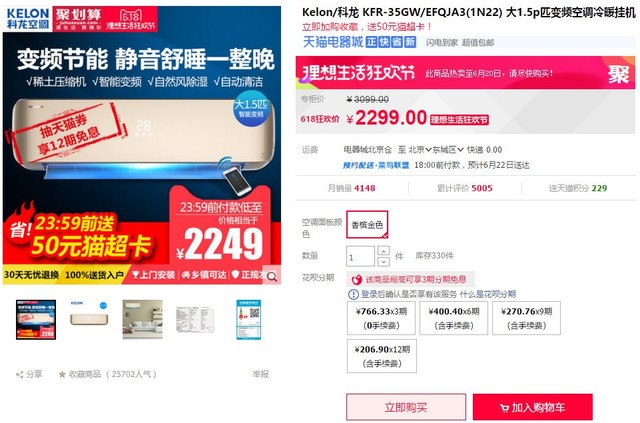Viewport: 640px width, 423px height.
Task: Open the 北京 city dropdown
Action: pyautogui.click(x=420, y=150)
